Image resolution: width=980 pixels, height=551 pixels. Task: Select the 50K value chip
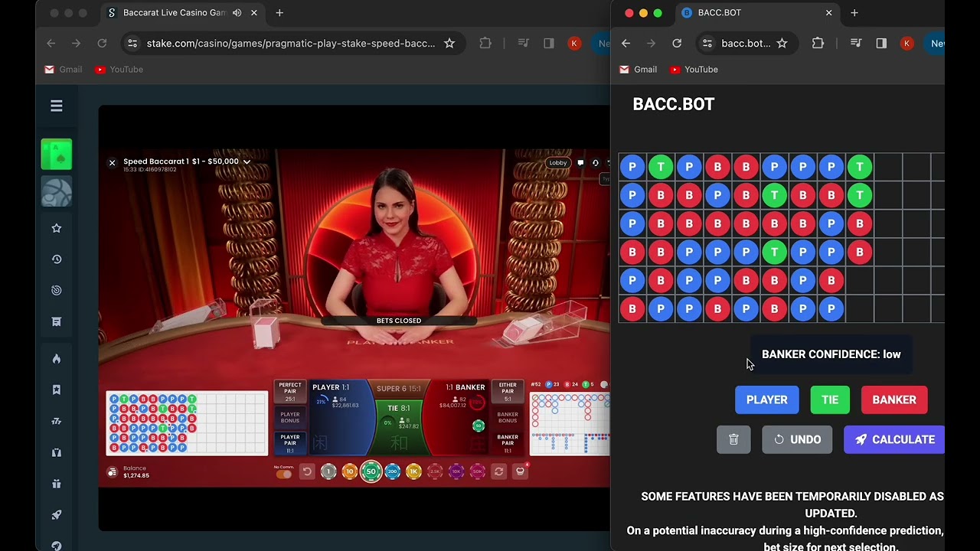point(478,472)
